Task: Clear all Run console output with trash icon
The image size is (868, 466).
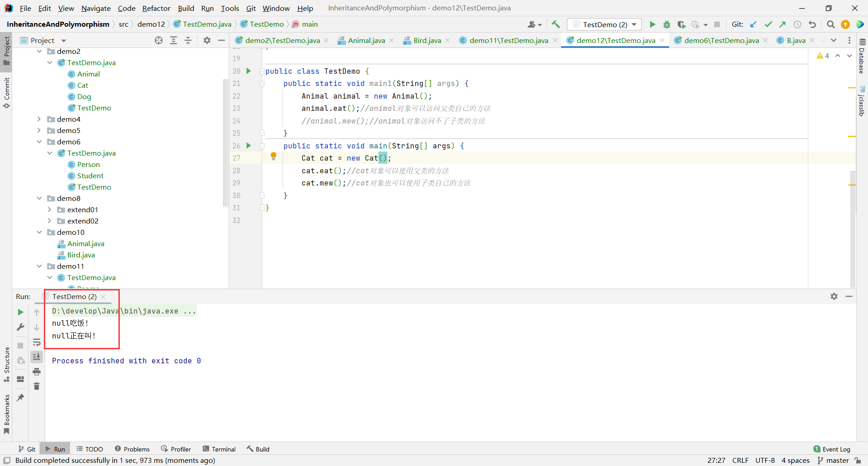Action: point(37,386)
